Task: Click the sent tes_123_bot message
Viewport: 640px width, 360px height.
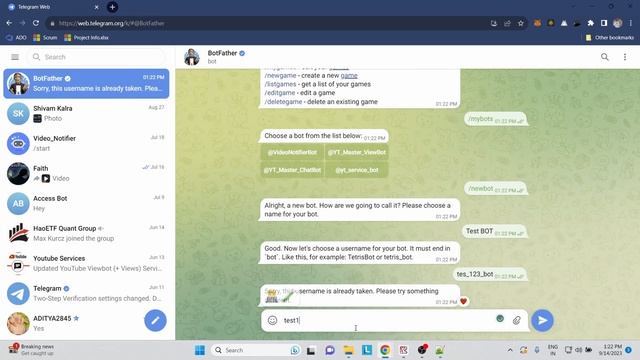Action: click(x=490, y=274)
